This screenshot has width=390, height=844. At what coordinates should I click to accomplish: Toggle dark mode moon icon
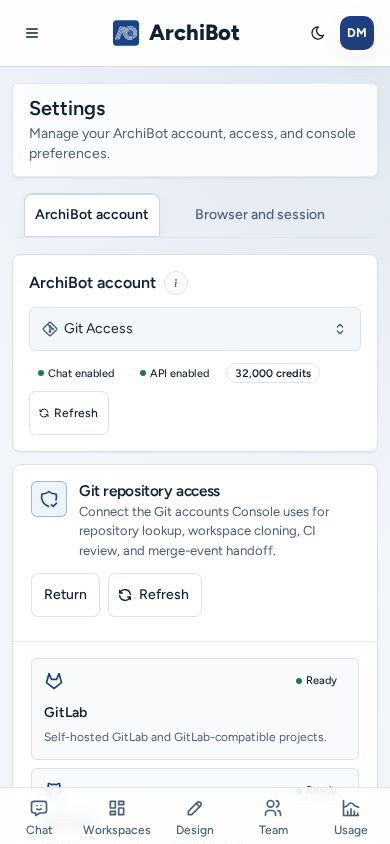318,33
